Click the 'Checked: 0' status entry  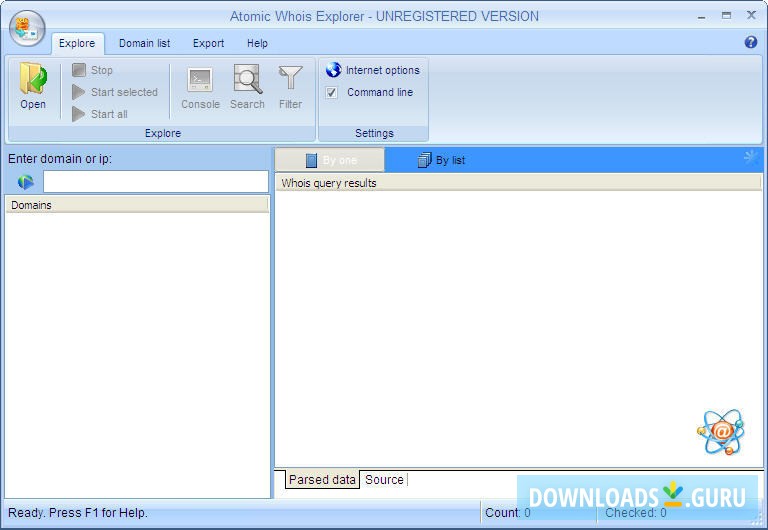(x=636, y=513)
